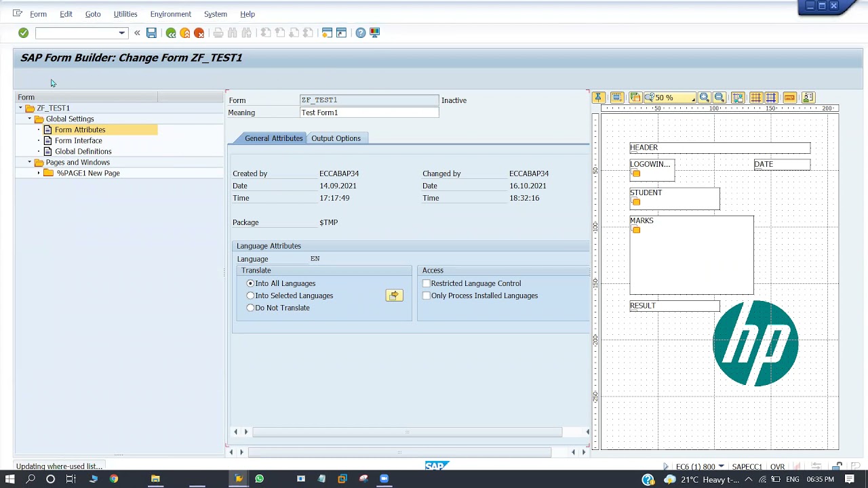Screen dimensions: 868x488
Task: Select Form Attributes in the tree
Action: click(x=80, y=129)
